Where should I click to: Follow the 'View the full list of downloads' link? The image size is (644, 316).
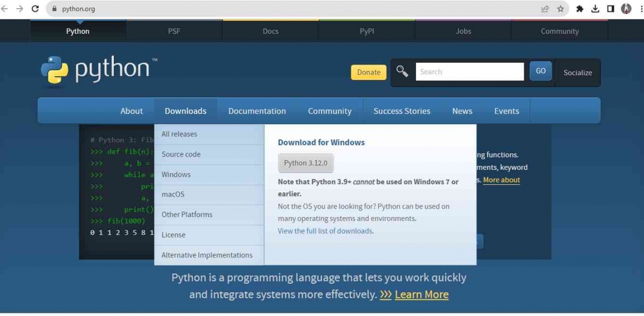[x=325, y=231]
